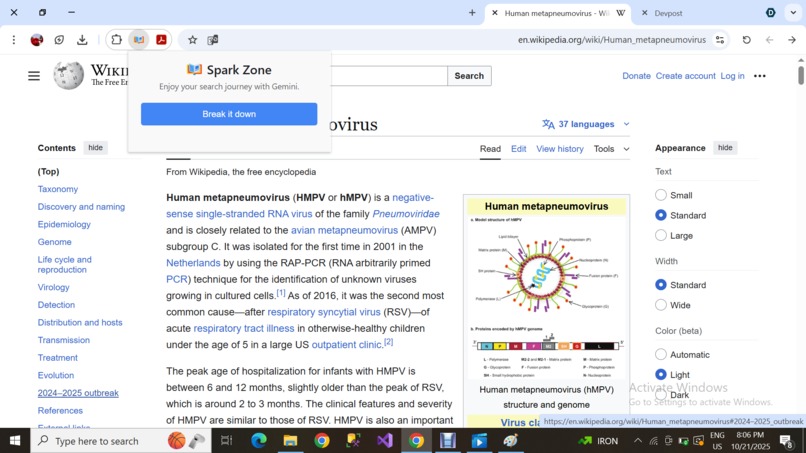This screenshot has height=453, width=806.
Task: Open Task View on the taskbar
Action: 226,441
